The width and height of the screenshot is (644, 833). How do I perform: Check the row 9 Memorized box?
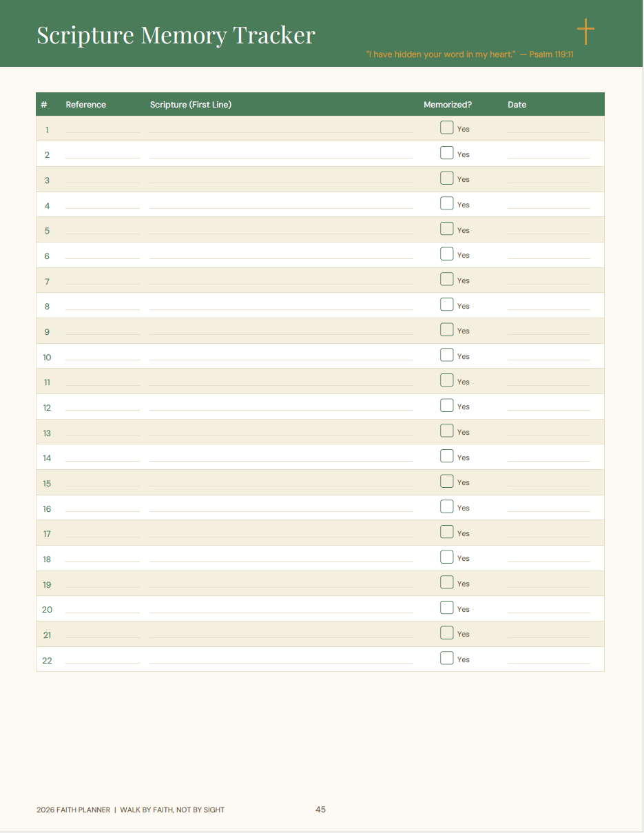(x=447, y=329)
